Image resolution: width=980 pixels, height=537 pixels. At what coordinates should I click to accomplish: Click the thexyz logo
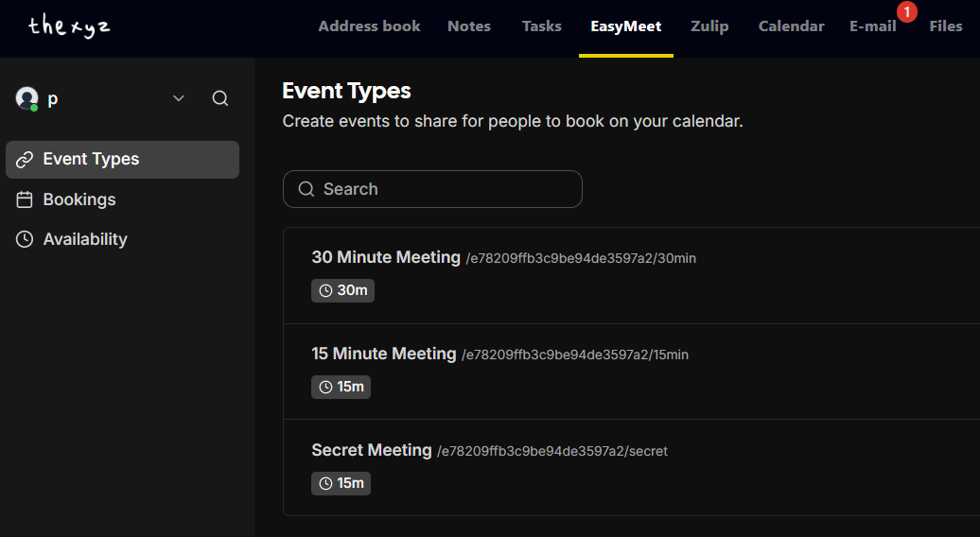(x=69, y=26)
